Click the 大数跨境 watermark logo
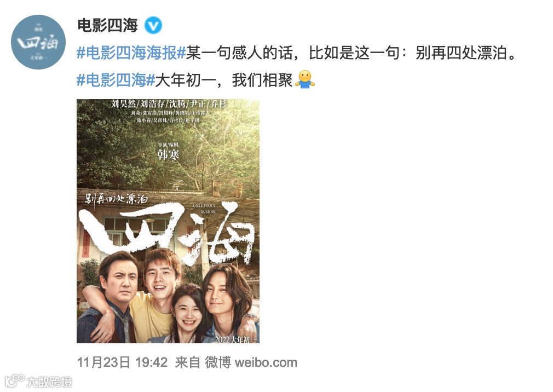This screenshot has width=553, height=392. [38, 382]
